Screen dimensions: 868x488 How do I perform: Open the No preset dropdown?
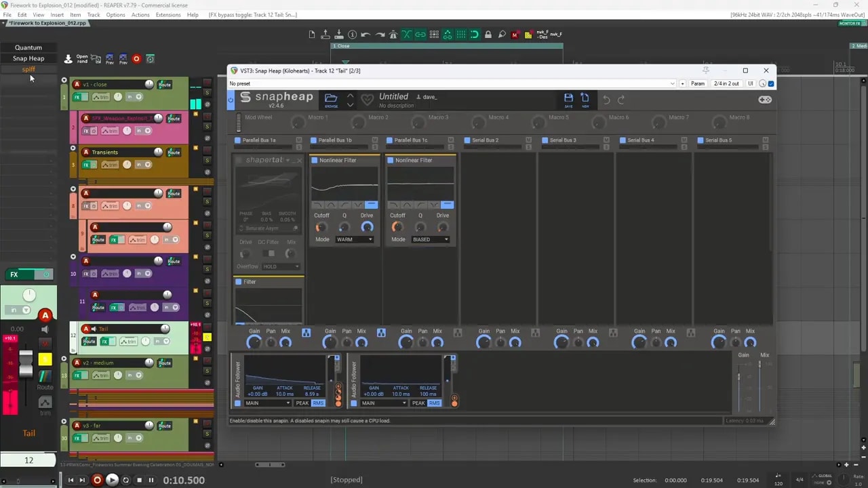pyautogui.click(x=452, y=83)
